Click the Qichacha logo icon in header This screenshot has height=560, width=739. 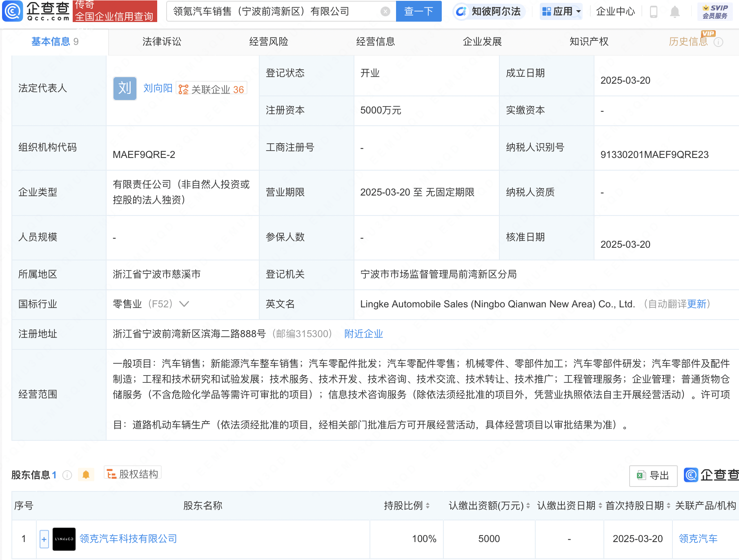pyautogui.click(x=13, y=11)
